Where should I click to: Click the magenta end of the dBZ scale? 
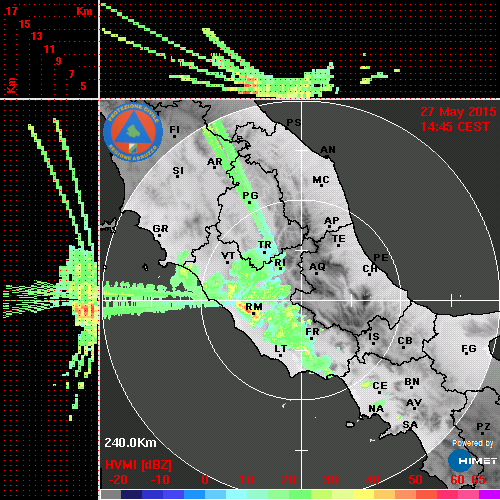489,494
